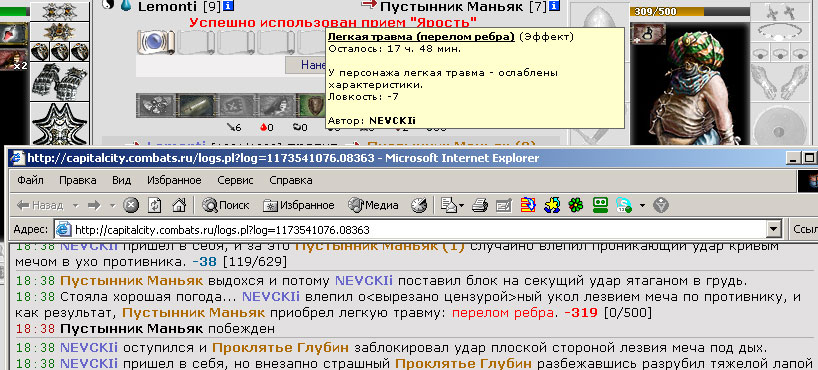Open the yin-yang alignment icon beside Lemonti

(108, 6)
